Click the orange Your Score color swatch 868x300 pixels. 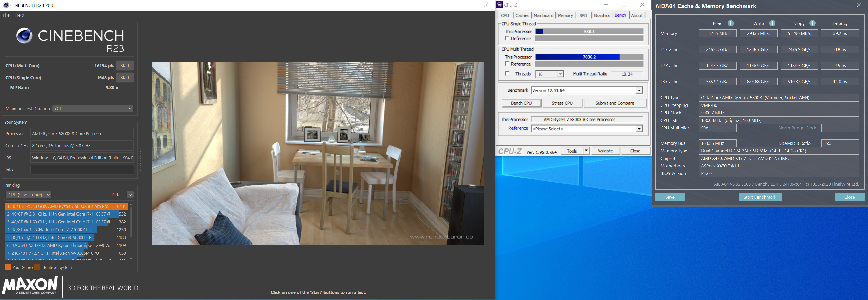click(8, 268)
